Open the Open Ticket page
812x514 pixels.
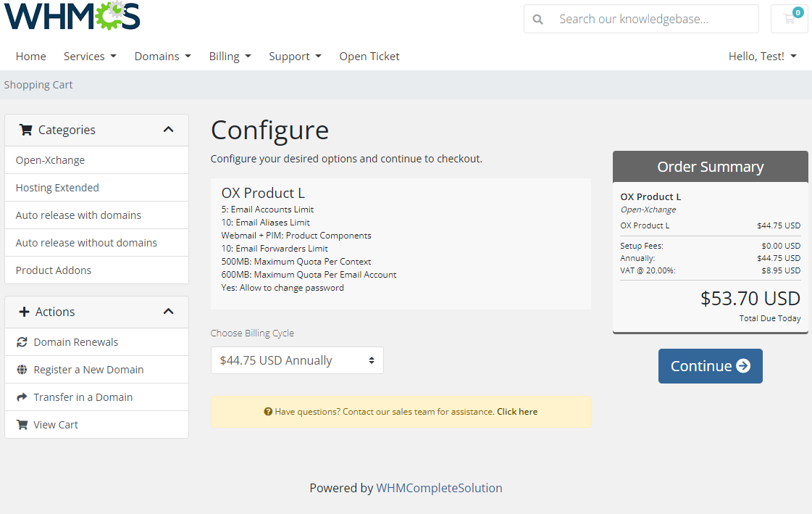[369, 56]
